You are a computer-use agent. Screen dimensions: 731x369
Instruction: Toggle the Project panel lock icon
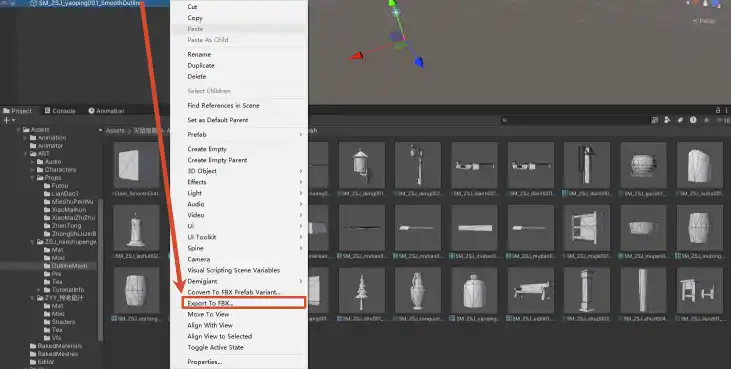[718, 110]
